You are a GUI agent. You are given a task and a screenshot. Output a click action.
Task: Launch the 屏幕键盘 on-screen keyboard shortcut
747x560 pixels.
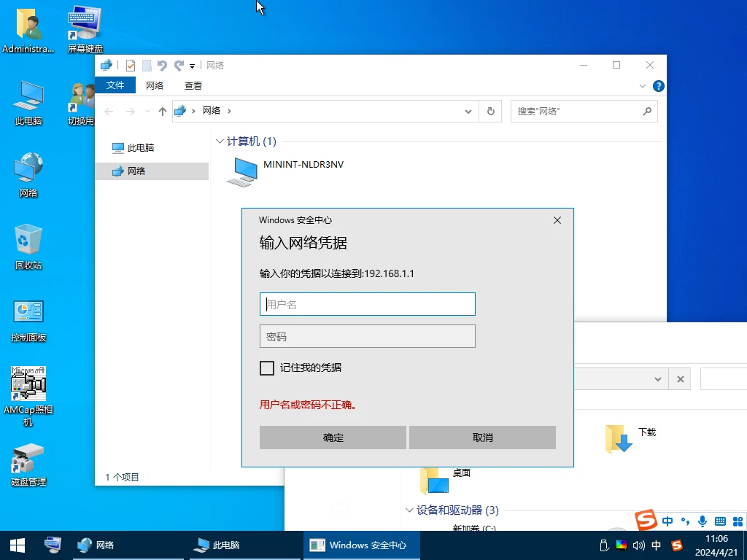[85, 29]
